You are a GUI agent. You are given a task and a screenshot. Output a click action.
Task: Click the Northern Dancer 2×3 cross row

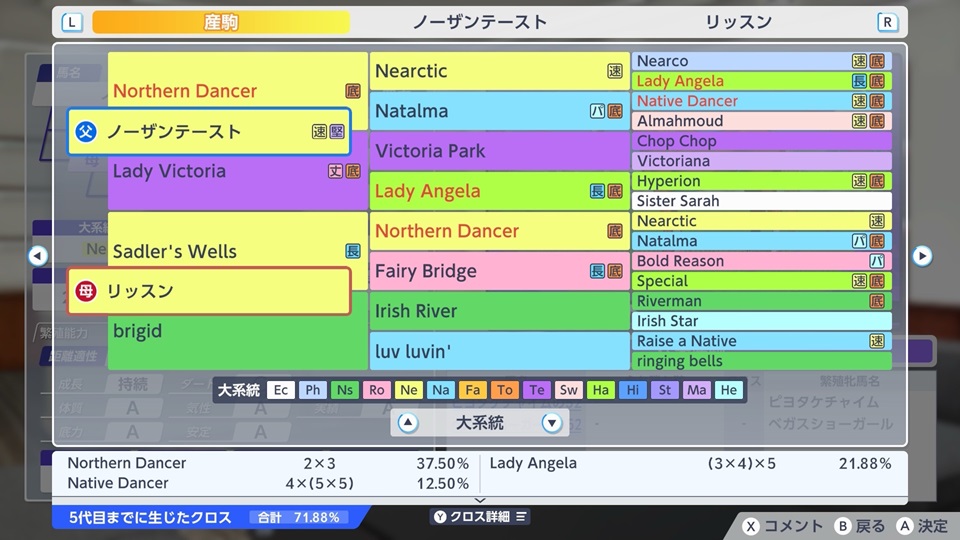coord(268,463)
